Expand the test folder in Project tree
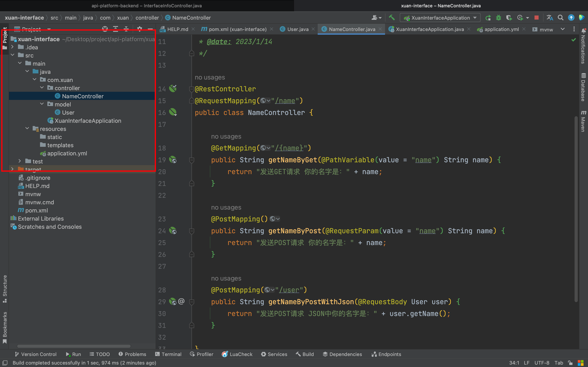This screenshot has height=367, width=588. (x=20, y=161)
